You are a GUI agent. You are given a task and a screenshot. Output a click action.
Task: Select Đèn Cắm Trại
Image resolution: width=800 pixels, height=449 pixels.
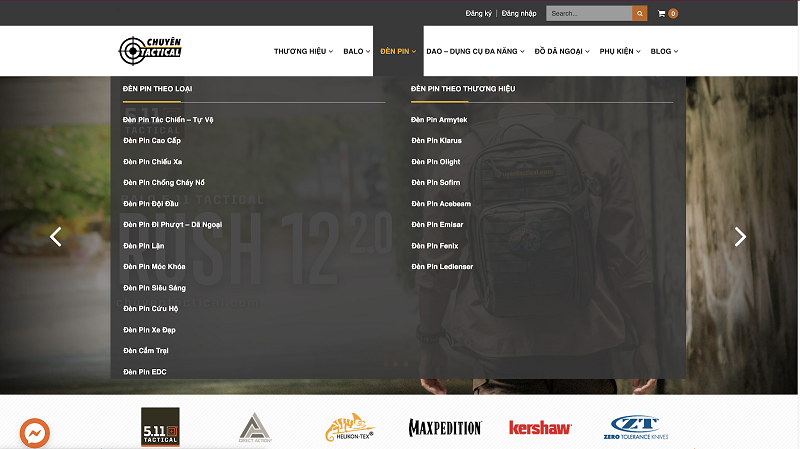click(x=145, y=351)
